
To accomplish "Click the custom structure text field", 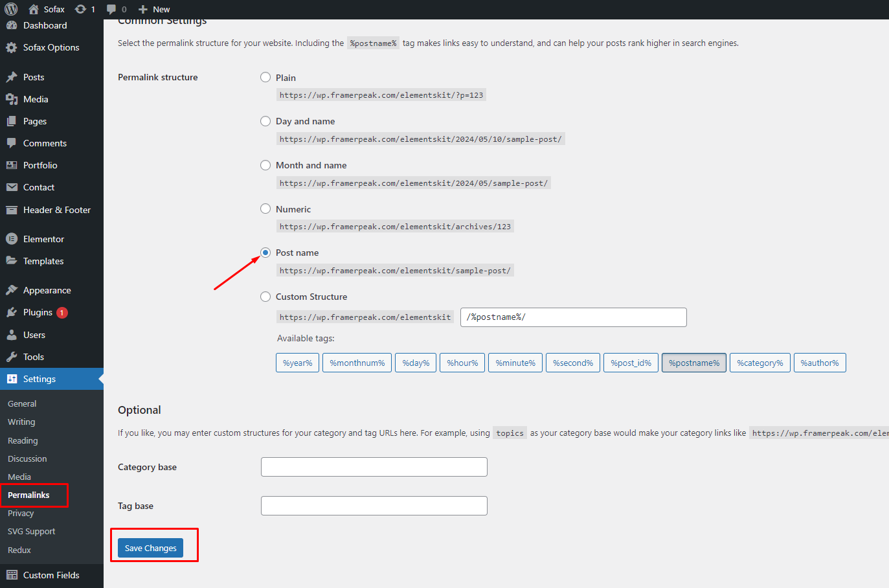I will [574, 317].
